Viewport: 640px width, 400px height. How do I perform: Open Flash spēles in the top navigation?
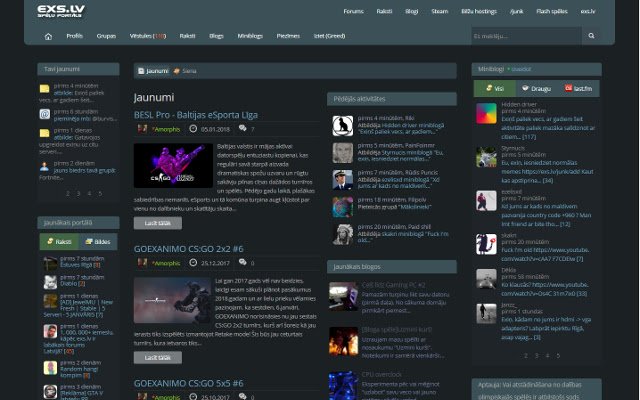pos(551,11)
